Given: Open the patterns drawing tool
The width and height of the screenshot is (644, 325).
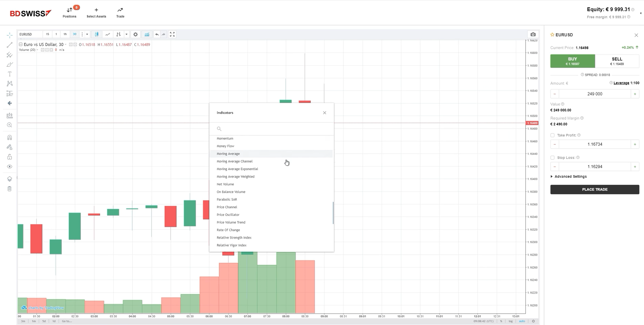Looking at the screenshot, I should tap(10, 84).
